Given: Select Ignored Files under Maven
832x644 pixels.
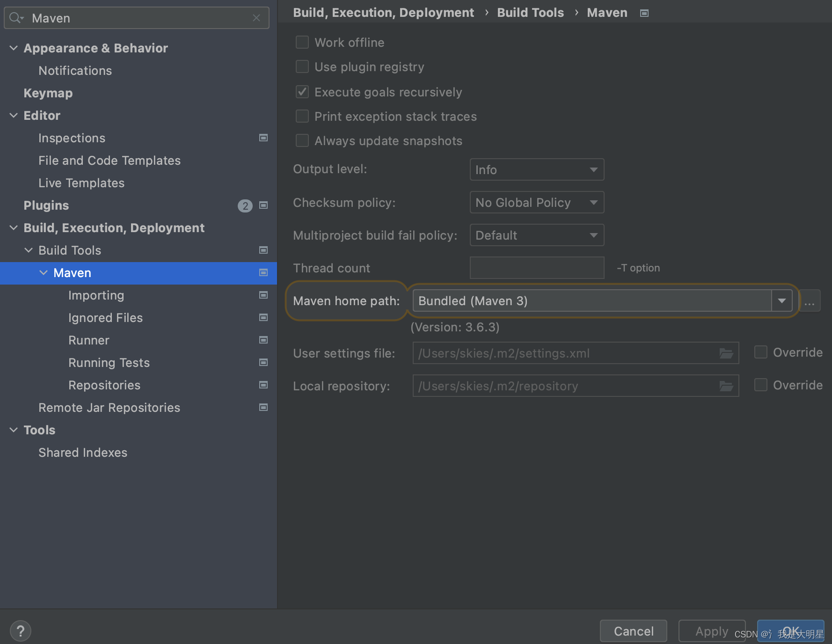Looking at the screenshot, I should point(105,318).
